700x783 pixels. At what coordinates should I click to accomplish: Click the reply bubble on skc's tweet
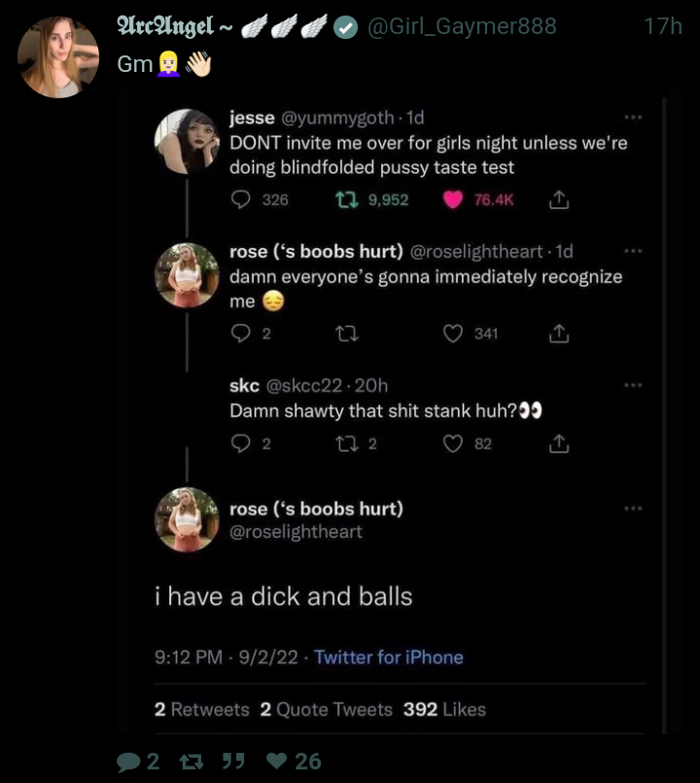240,444
